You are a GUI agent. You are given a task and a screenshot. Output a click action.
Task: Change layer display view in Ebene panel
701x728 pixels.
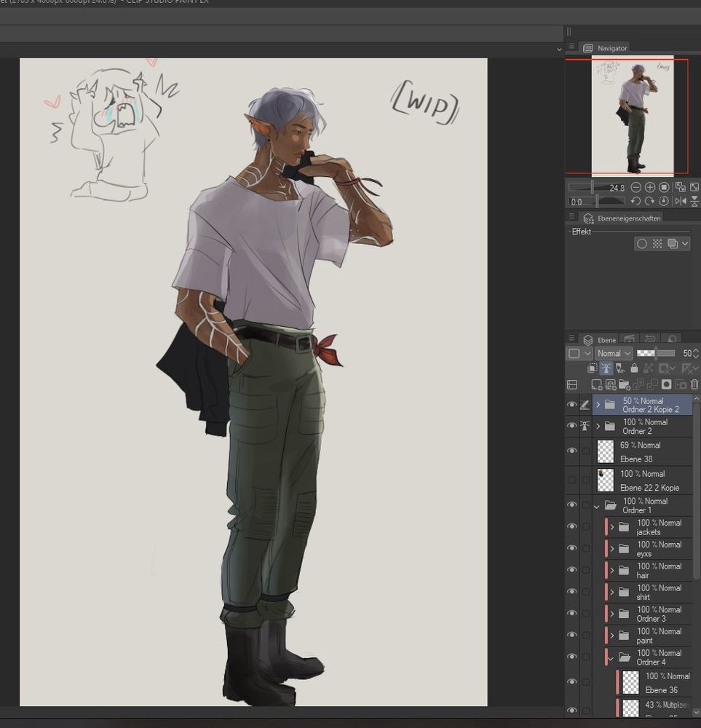[572, 385]
